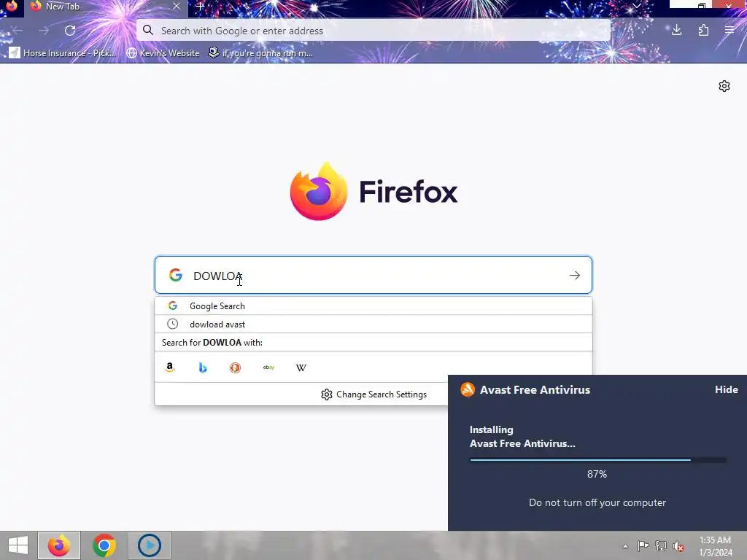747x560 pixels.
Task: Click the address bar search field
Action: pos(373,31)
